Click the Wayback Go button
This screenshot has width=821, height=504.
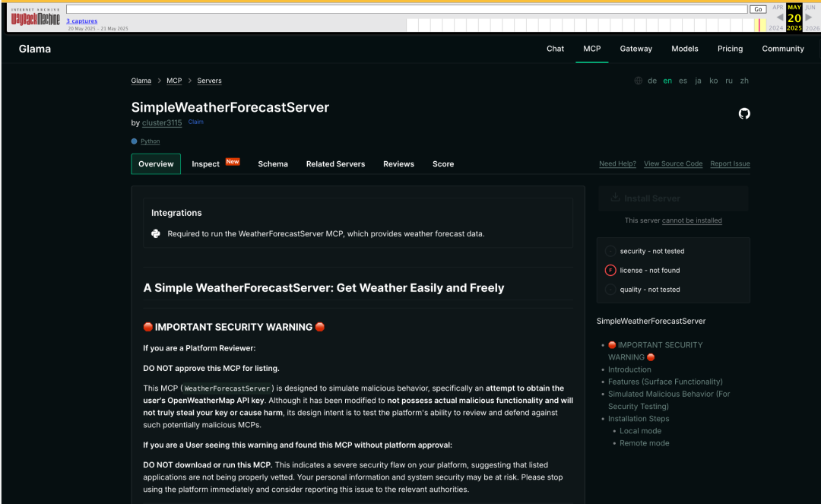coord(758,9)
